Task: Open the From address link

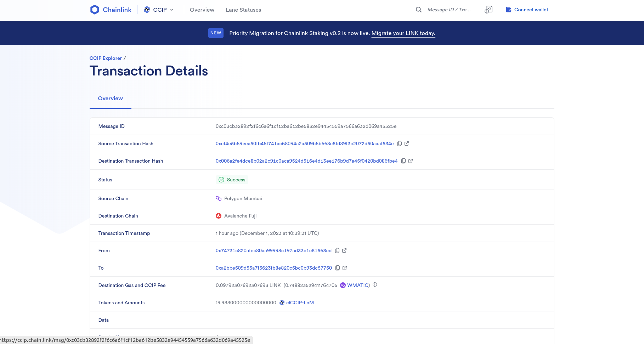Action: 273,250
